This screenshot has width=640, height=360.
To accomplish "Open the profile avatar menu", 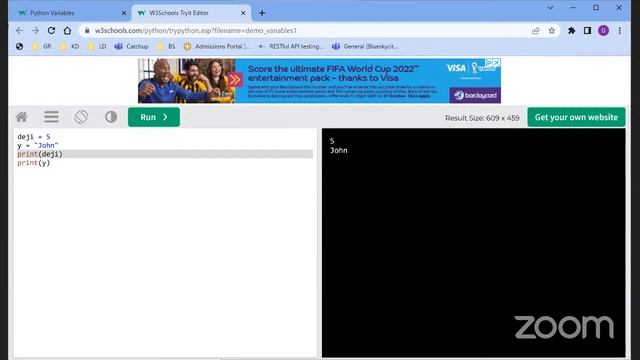I will (603, 31).
